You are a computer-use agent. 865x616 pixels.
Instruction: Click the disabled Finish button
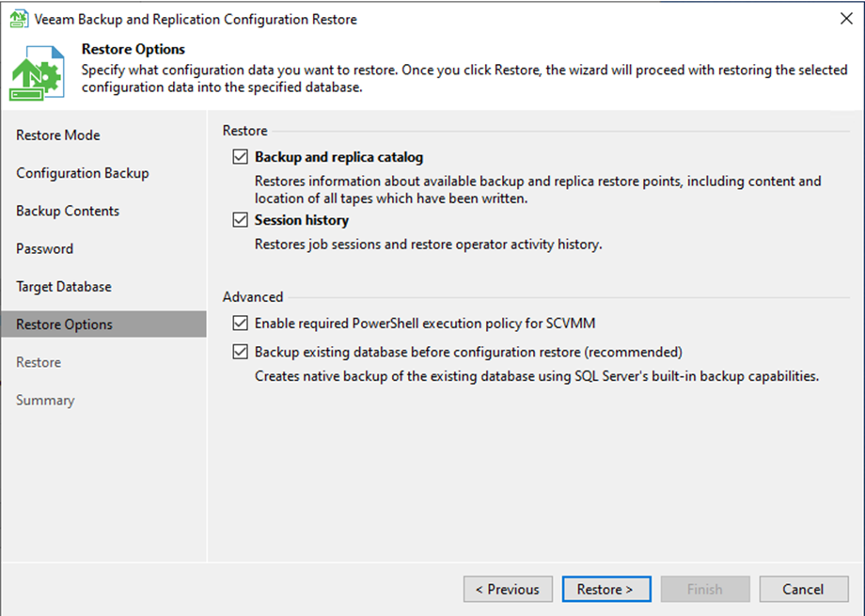[705, 589]
